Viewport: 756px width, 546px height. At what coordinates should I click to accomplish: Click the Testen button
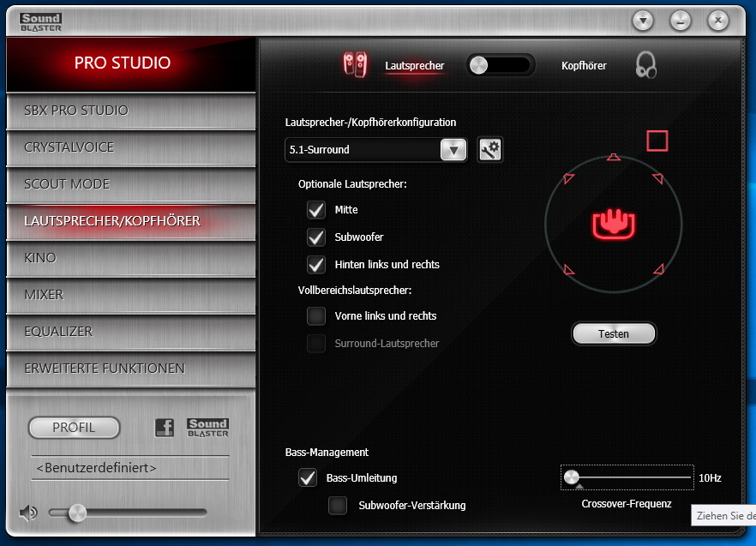tap(614, 333)
